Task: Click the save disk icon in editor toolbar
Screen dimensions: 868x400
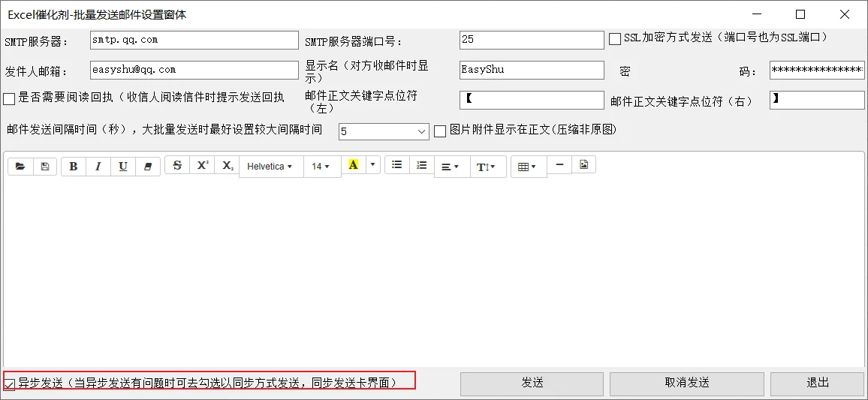Action: click(x=45, y=167)
